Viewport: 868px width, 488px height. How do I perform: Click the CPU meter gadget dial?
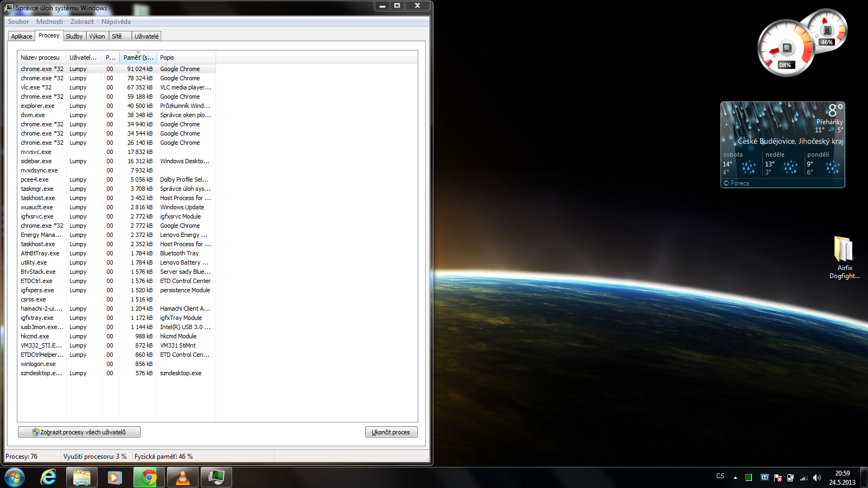coord(786,48)
